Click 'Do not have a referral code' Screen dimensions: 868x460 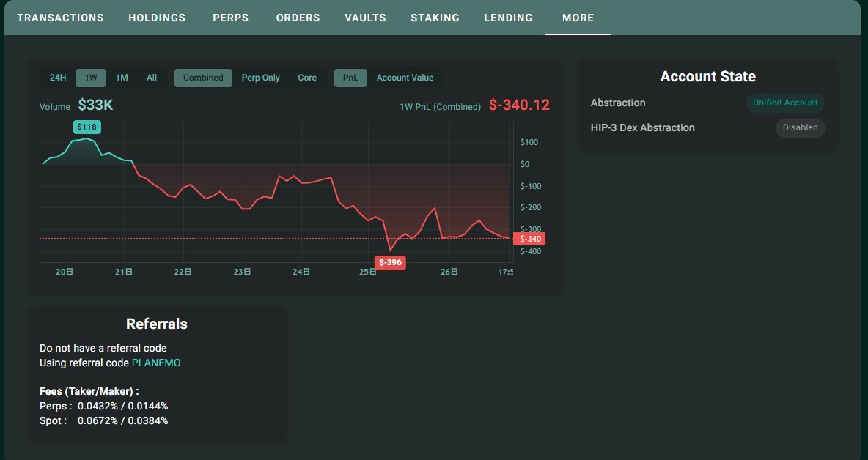[103, 349]
